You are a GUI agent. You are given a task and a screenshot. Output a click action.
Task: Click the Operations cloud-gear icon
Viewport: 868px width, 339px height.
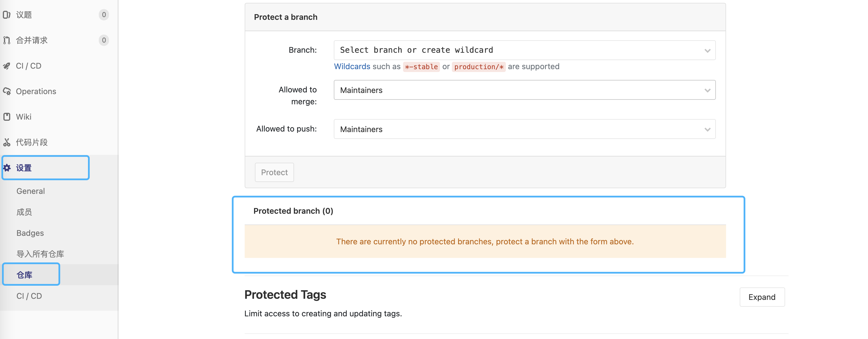click(x=7, y=91)
